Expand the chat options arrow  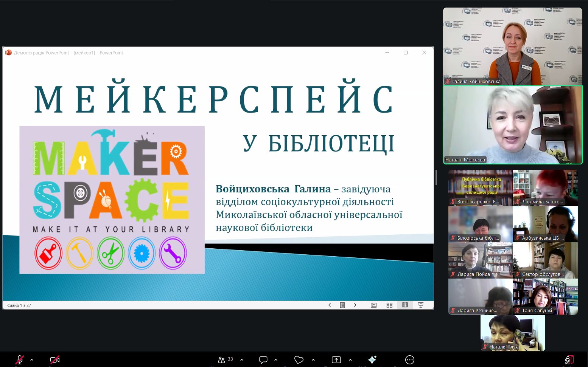(x=276, y=360)
